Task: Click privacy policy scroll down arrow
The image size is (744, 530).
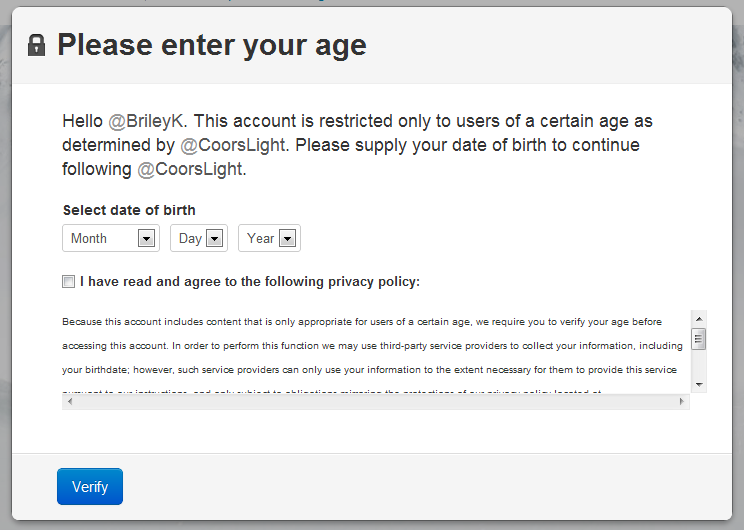Action: click(699, 385)
